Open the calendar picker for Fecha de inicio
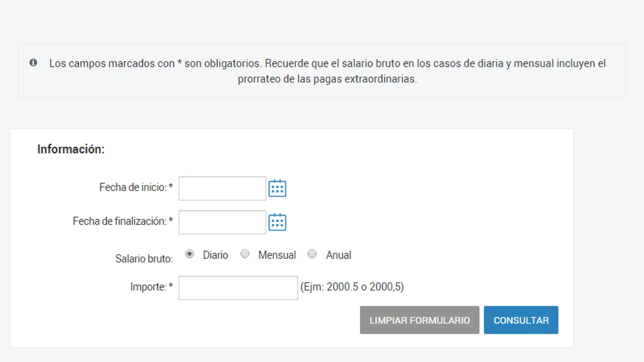This screenshot has height=362, width=644. [277, 188]
